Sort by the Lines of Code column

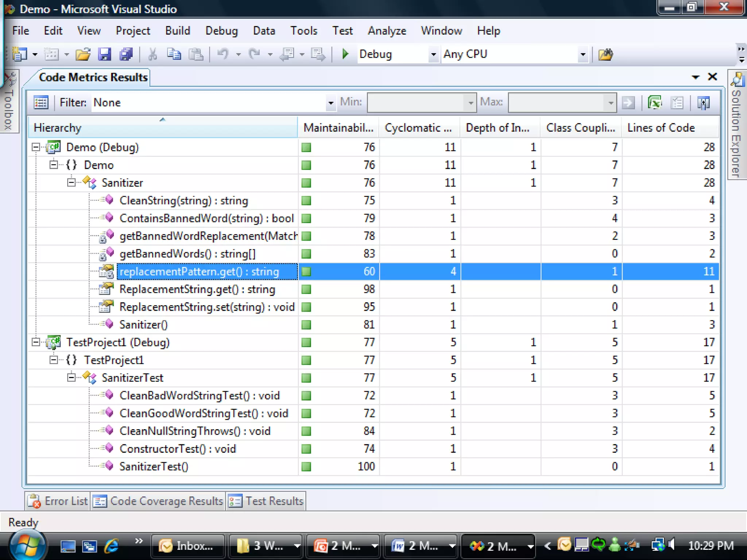pyautogui.click(x=661, y=128)
